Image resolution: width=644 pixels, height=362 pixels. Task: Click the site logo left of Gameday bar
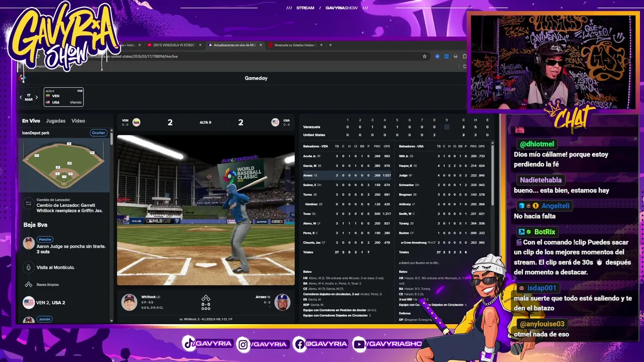click(22, 78)
